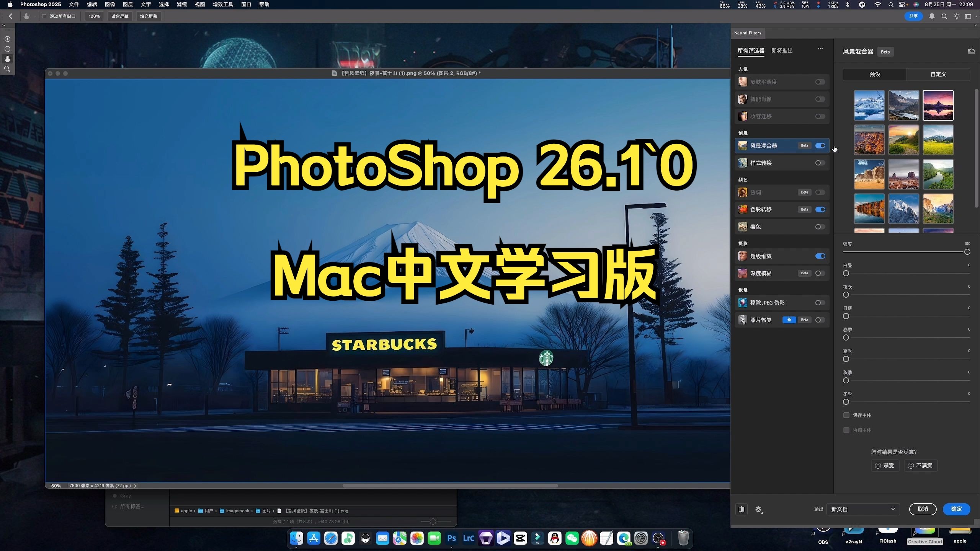The width and height of the screenshot is (980, 551).
Task: Click the 风景混合器 filter thumbnail icon
Action: (743, 146)
